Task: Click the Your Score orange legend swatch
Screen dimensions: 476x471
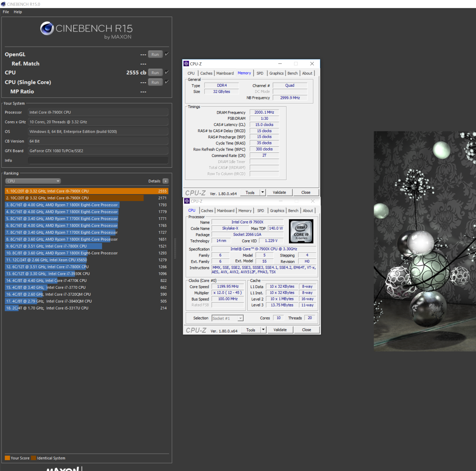Action: [7, 458]
